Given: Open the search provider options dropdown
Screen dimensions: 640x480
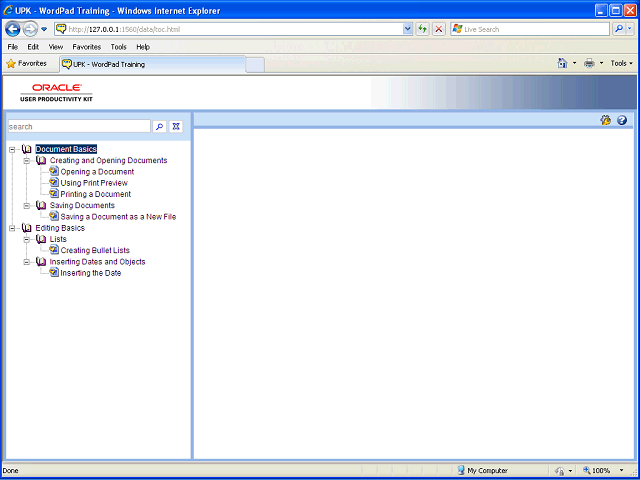Looking at the screenshot, I should [x=630, y=29].
